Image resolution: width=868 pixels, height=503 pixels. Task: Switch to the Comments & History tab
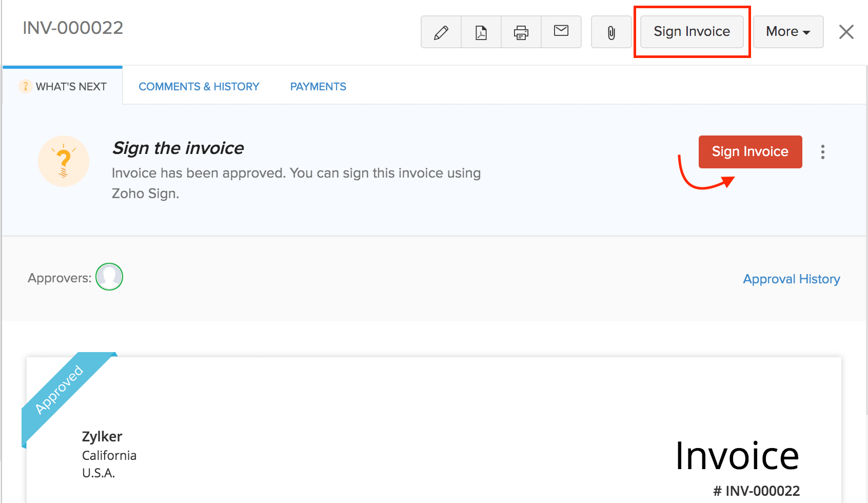point(199,86)
